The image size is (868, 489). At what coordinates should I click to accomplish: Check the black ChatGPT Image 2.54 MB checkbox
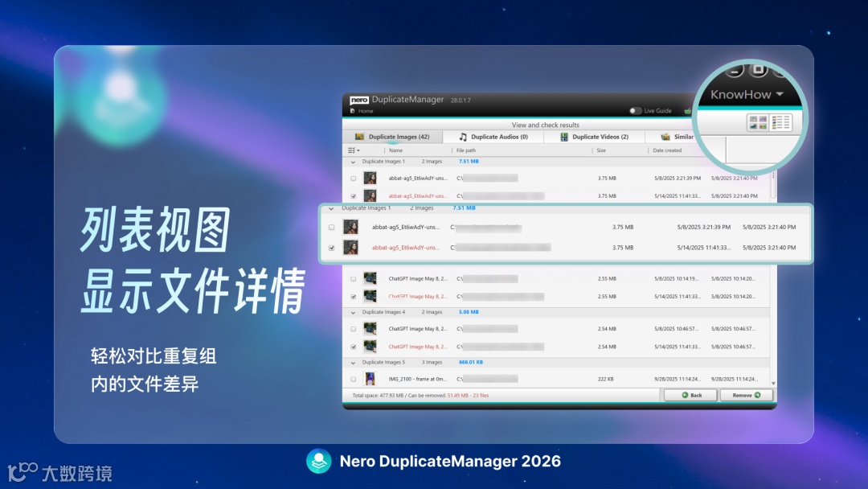tap(353, 329)
